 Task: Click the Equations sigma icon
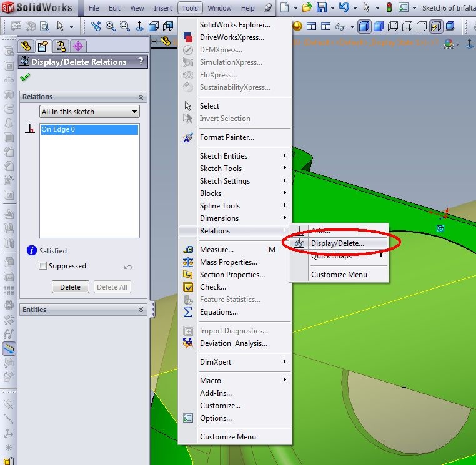188,312
